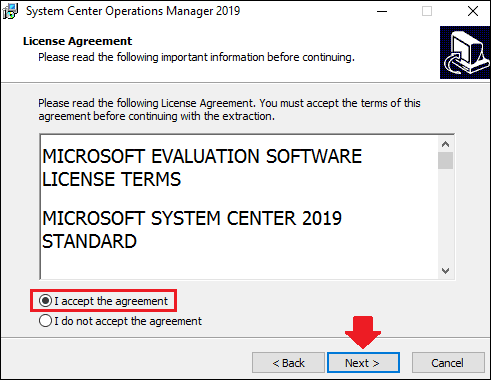Image resolution: width=491 pixels, height=380 pixels.
Task: Click the license scrollbar down arrow
Action: click(x=445, y=271)
